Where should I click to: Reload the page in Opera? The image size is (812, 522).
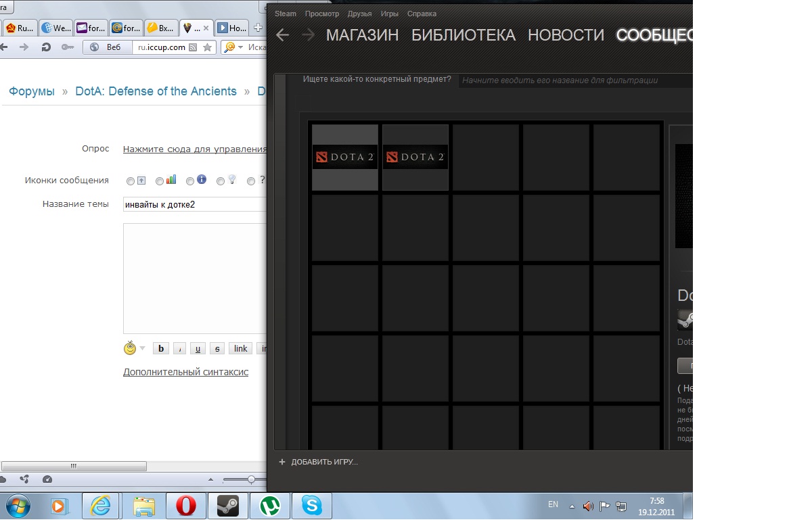pyautogui.click(x=46, y=47)
